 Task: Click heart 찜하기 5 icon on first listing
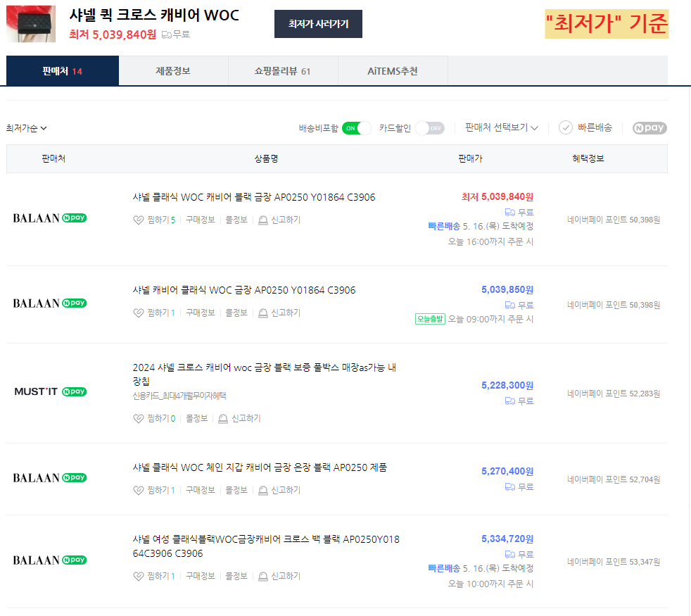(139, 220)
